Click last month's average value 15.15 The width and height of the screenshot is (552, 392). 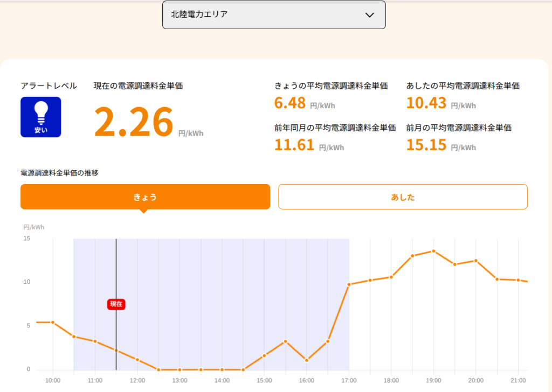(426, 145)
